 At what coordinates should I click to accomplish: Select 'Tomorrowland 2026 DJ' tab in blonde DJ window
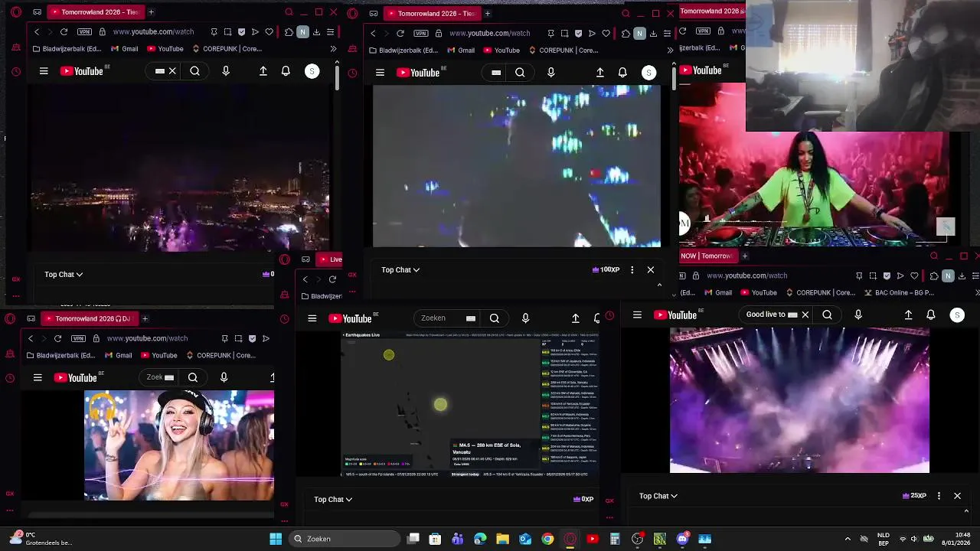pyautogui.click(x=88, y=318)
